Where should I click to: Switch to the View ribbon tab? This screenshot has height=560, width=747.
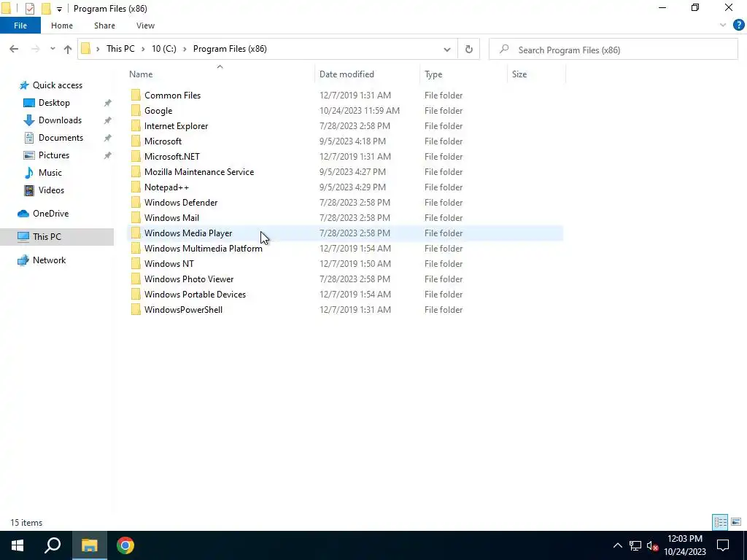[145, 26]
